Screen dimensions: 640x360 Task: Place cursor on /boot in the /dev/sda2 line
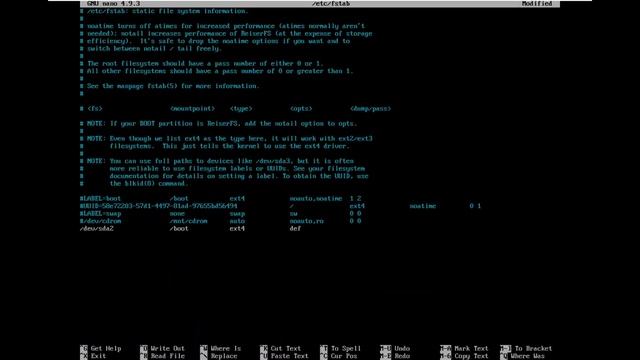click(x=179, y=229)
